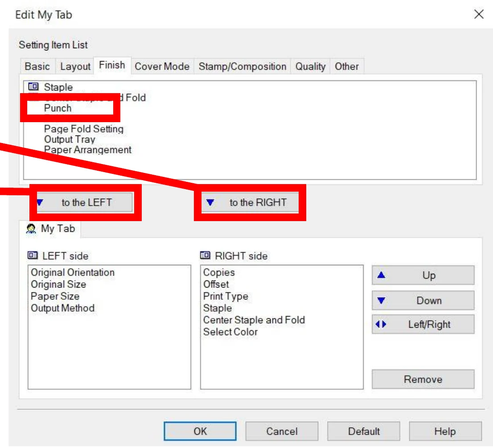Screen dimensions: 493x448
Task: Select Staple in Setting Item List
Action: pyautogui.click(x=58, y=87)
